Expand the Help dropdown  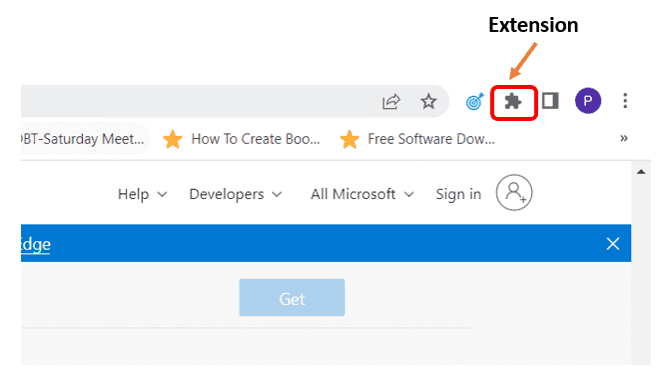[142, 194]
